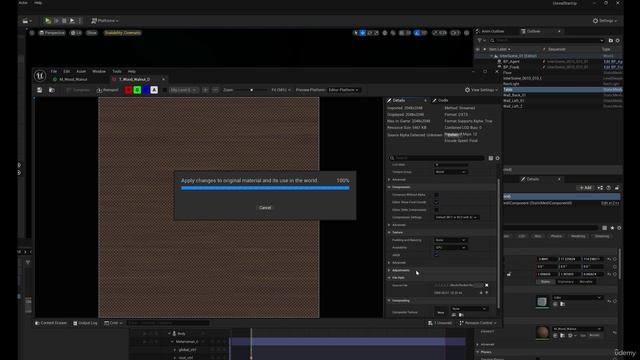Open the Compression Settings dropdown
This screenshot has height=360, width=640.
point(456,217)
